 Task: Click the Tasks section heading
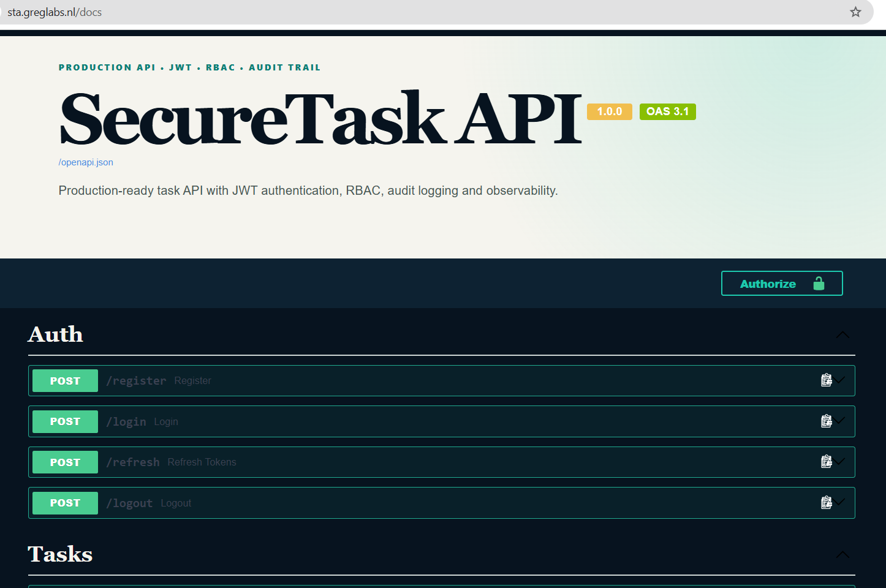coord(60,554)
